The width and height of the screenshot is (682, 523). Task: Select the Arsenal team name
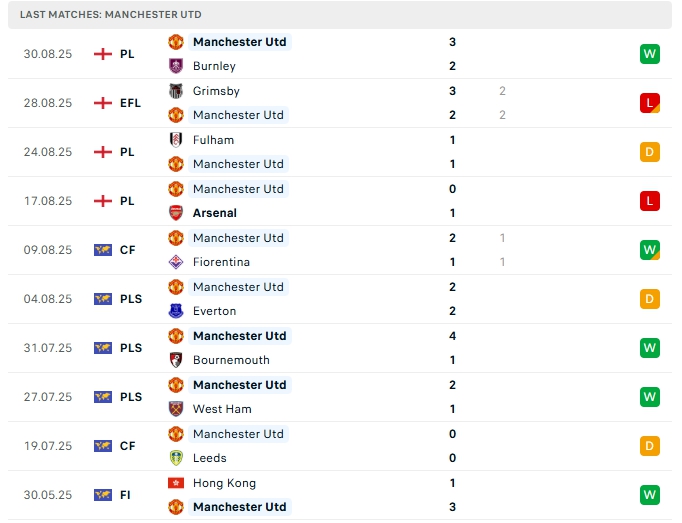[215, 213]
